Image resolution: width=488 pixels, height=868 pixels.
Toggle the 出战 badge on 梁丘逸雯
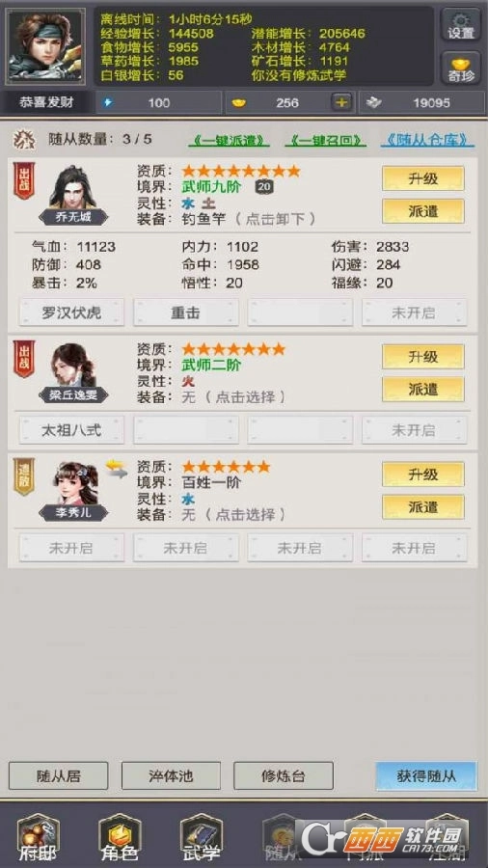point(24,359)
